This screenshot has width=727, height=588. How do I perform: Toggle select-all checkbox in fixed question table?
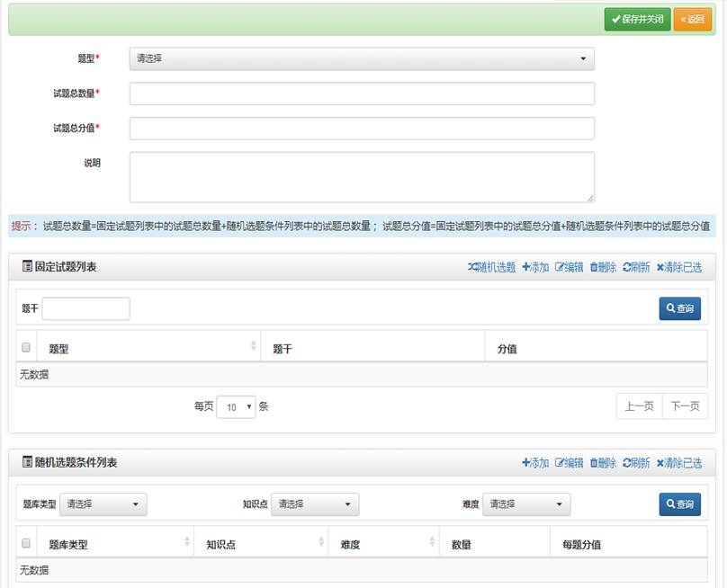[x=26, y=348]
